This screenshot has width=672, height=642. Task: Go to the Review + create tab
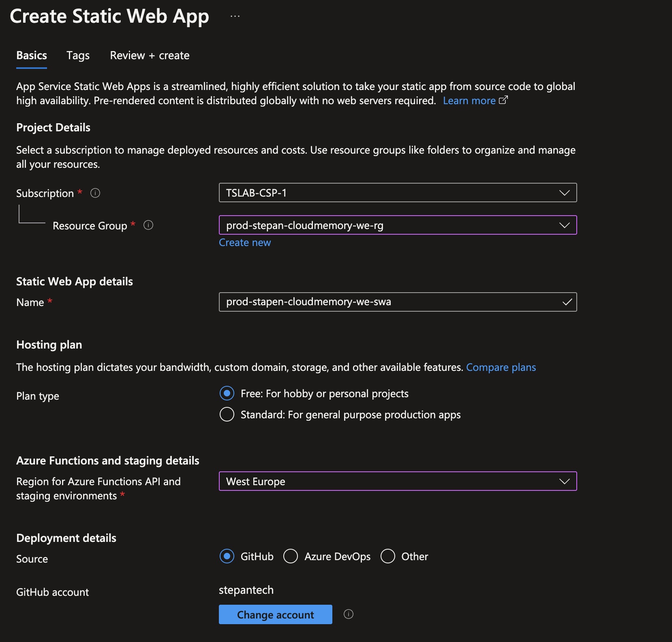point(150,56)
